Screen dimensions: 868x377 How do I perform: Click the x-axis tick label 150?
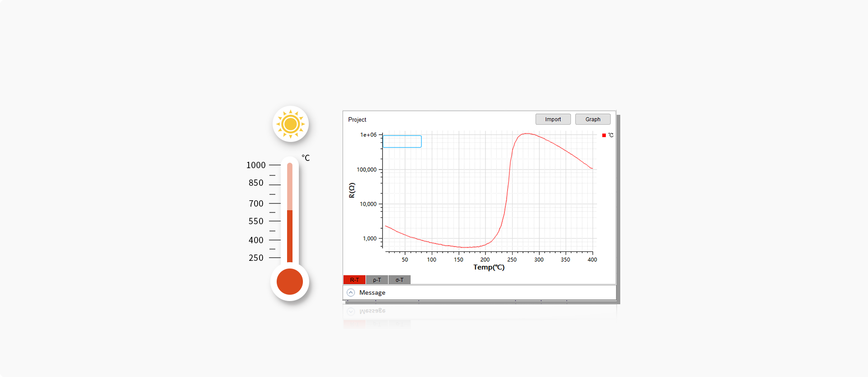pos(458,259)
